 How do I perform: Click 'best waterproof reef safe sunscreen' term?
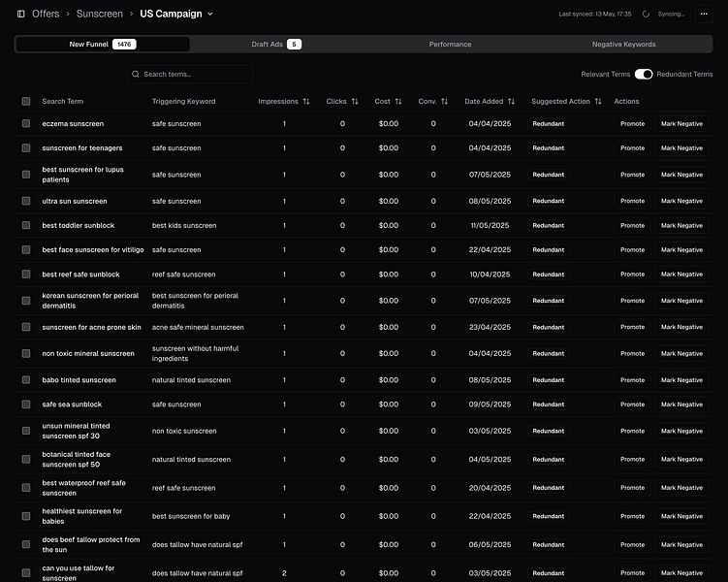84,488
